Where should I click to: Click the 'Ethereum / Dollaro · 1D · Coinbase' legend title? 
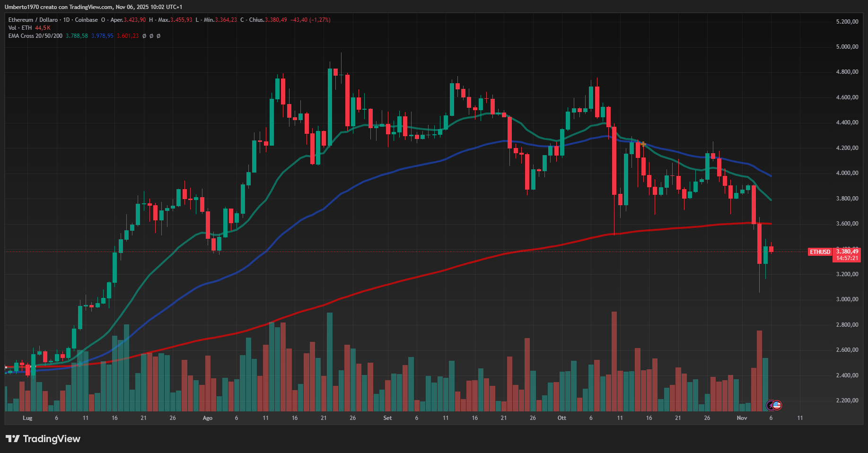[x=53, y=20]
